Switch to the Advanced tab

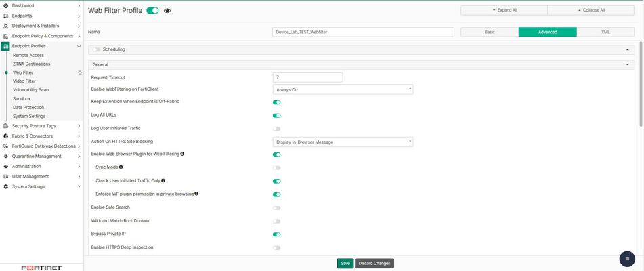[x=547, y=32]
